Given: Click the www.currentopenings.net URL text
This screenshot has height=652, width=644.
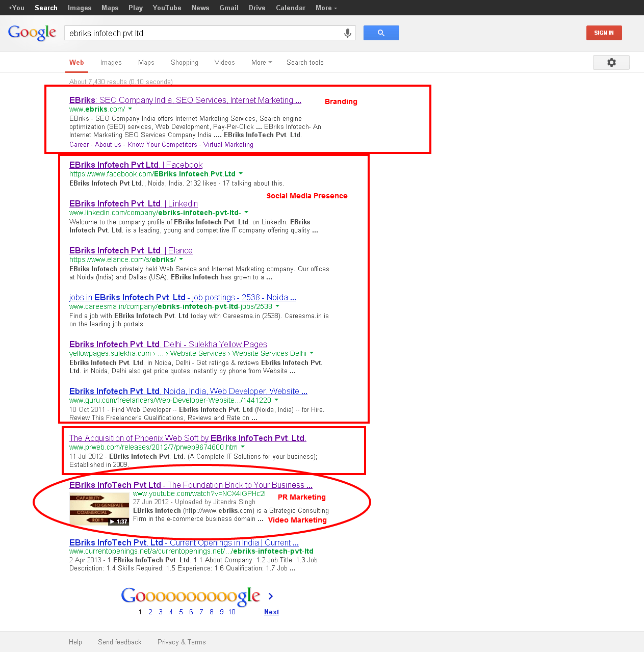Looking at the screenshot, I should [x=191, y=551].
